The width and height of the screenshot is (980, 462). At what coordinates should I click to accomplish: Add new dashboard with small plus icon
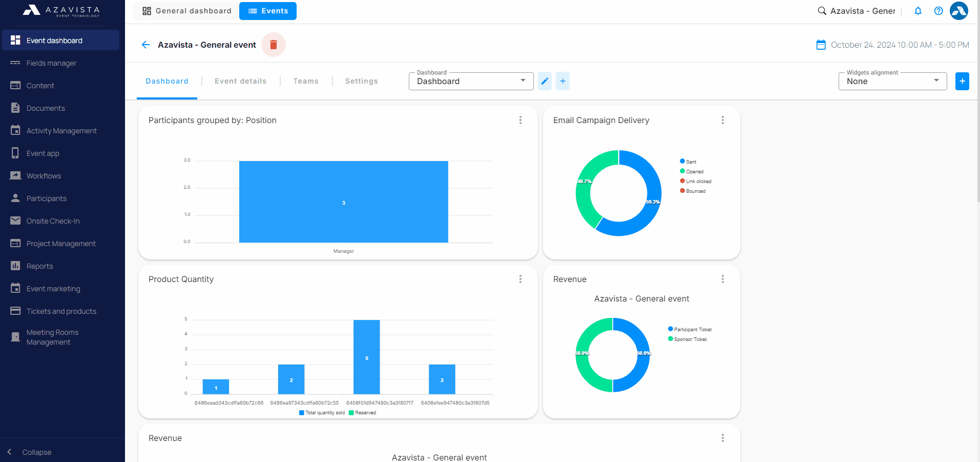(562, 81)
